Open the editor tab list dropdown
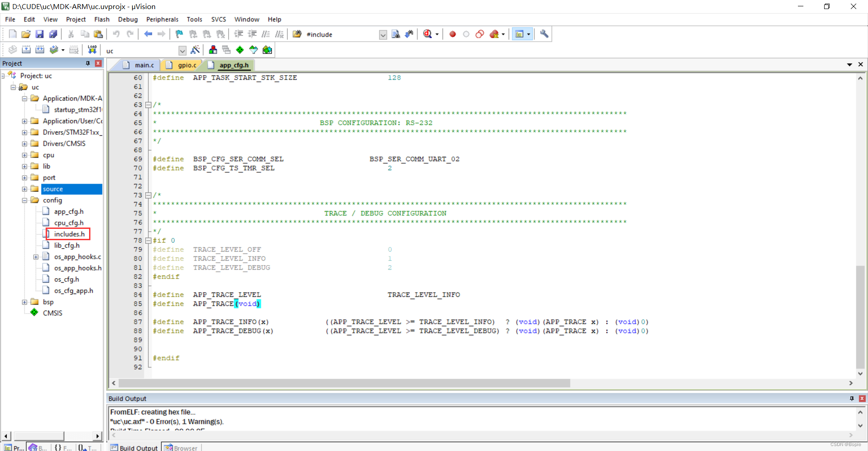The image size is (868, 451). [849, 65]
